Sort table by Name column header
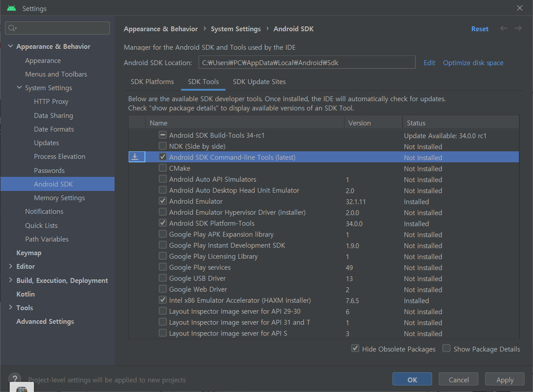 245,123
